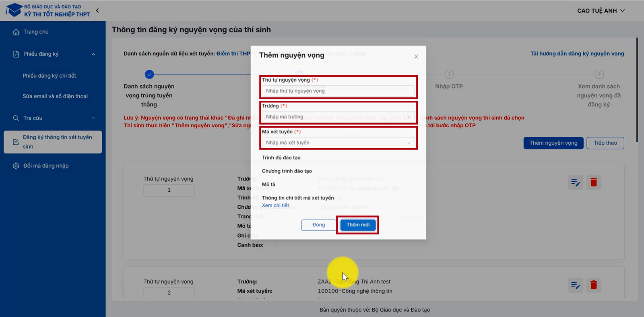Expand the Tra cứu menu
Viewport: 644px width, 317px height.
point(93,118)
